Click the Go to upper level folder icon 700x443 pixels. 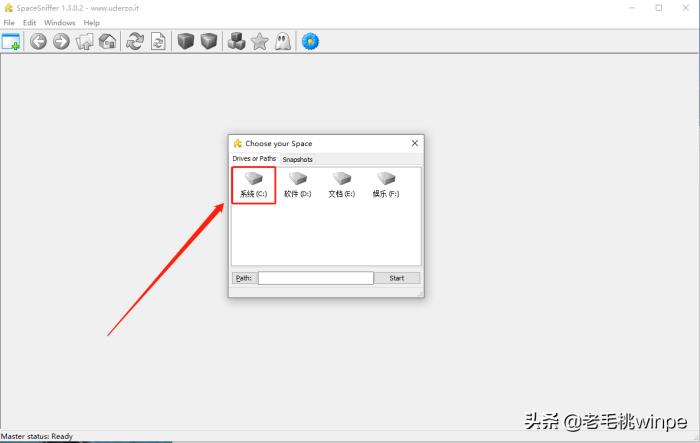85,41
